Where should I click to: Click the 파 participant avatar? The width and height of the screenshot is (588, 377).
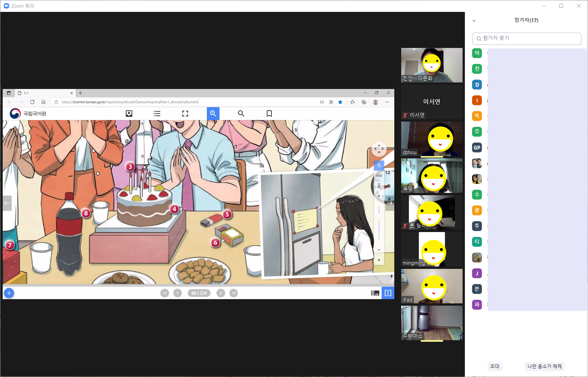pos(477,305)
